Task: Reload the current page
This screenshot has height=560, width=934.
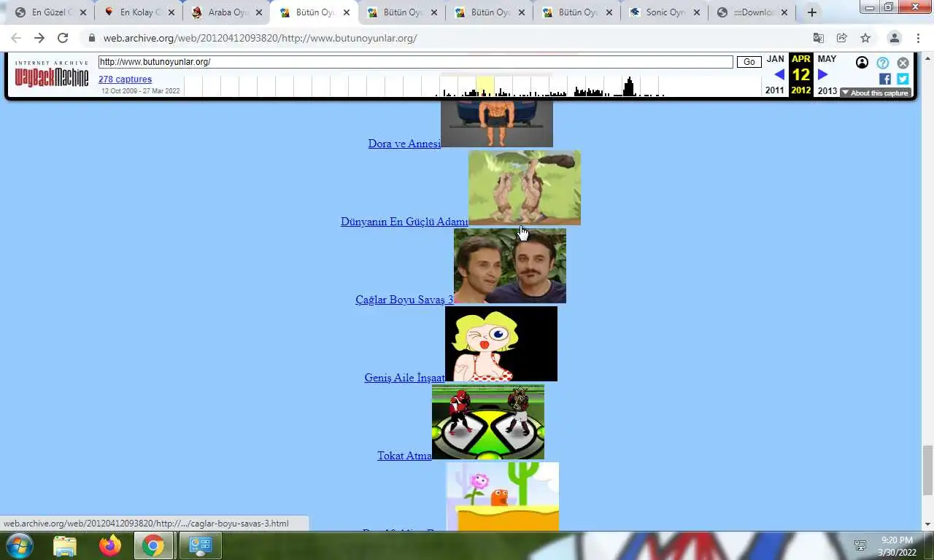Action: pyautogui.click(x=63, y=38)
